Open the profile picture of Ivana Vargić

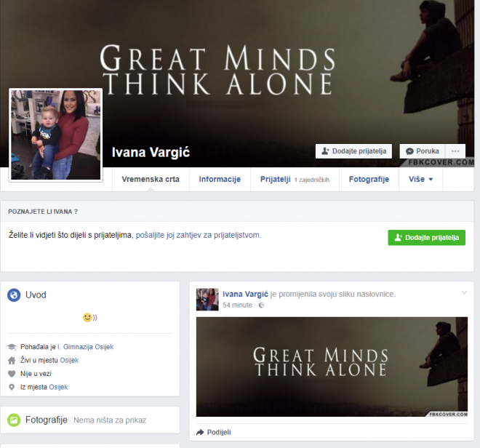[55, 135]
